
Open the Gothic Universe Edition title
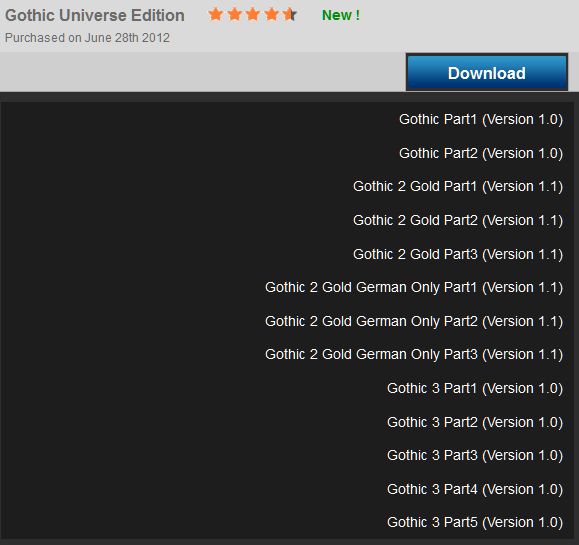[95, 16]
